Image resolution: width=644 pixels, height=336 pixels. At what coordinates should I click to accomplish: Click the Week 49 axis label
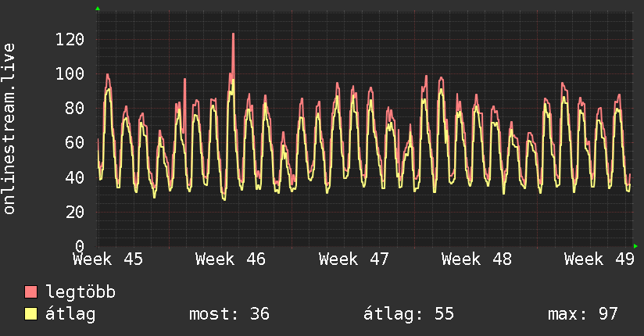[x=599, y=259]
